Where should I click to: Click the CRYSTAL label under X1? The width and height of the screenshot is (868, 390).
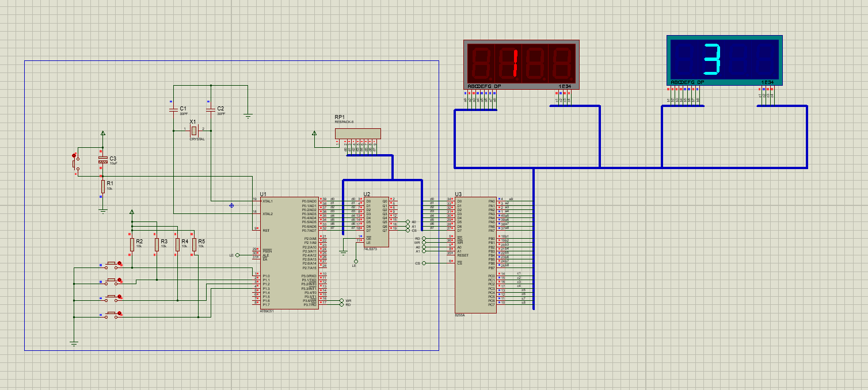(197, 139)
